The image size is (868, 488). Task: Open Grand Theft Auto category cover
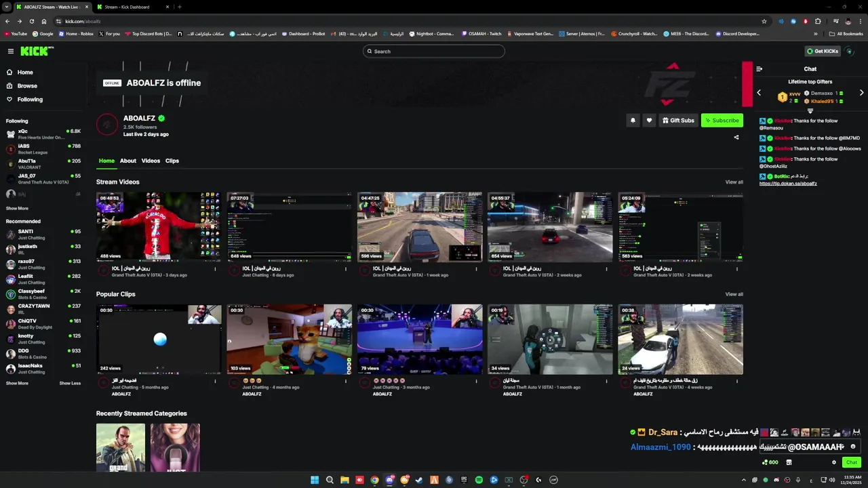(x=121, y=447)
